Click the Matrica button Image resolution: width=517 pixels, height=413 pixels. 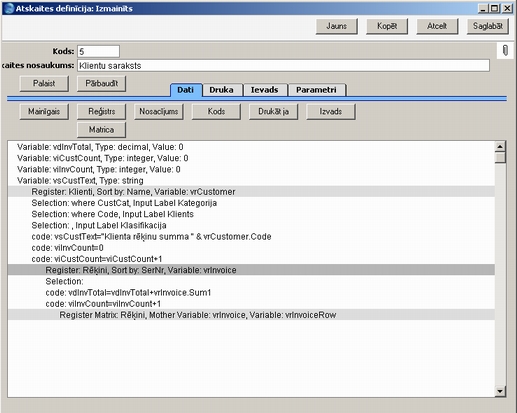click(101, 130)
